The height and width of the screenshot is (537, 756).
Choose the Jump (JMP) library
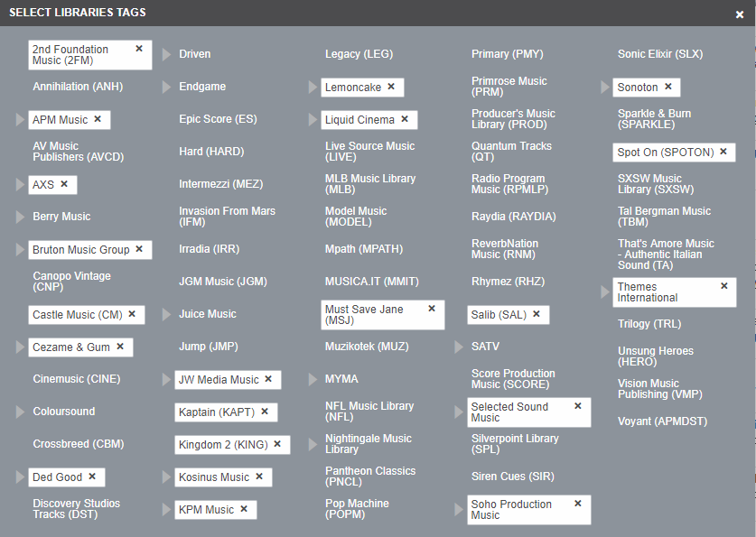pos(209,347)
